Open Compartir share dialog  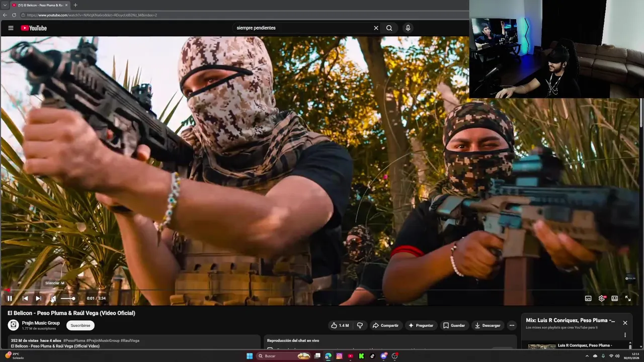pyautogui.click(x=385, y=325)
